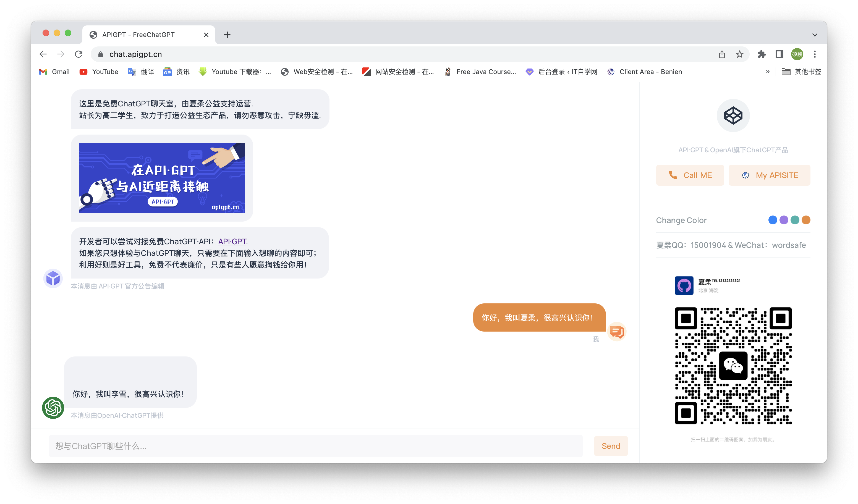Click the padlock site info icon
The width and height of the screenshot is (858, 504).
point(100,54)
